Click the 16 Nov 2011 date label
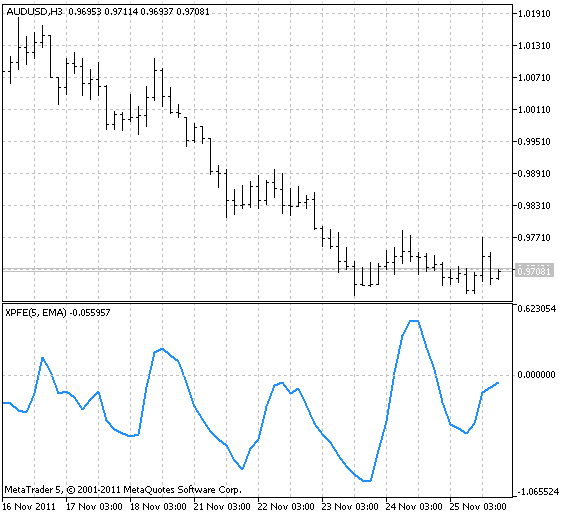The height and width of the screenshot is (518, 565). pos(29,507)
